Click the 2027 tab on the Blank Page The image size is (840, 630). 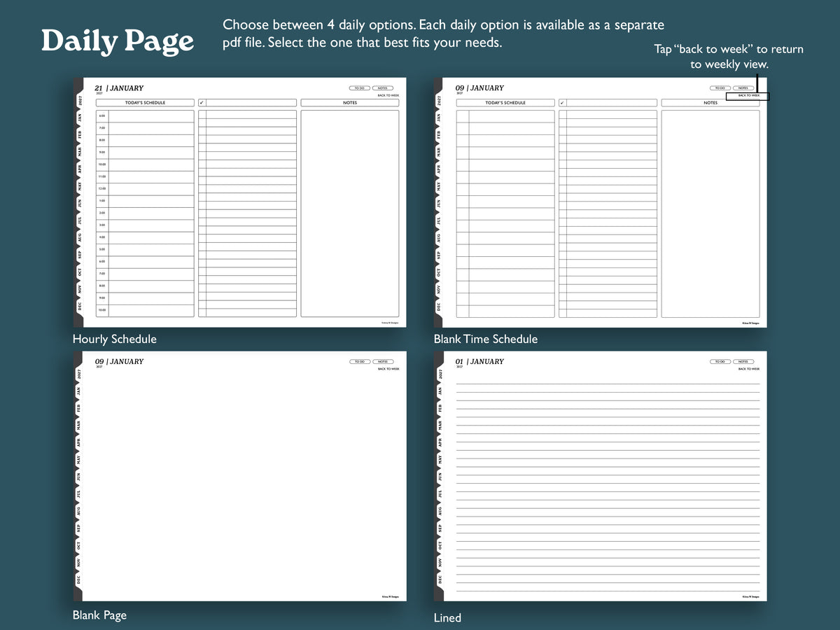[79, 374]
